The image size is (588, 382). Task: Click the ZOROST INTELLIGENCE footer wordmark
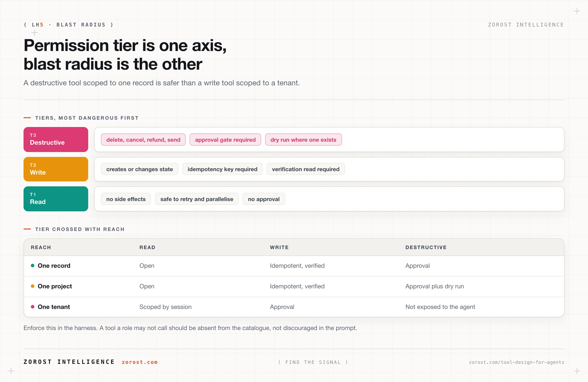click(x=69, y=362)
